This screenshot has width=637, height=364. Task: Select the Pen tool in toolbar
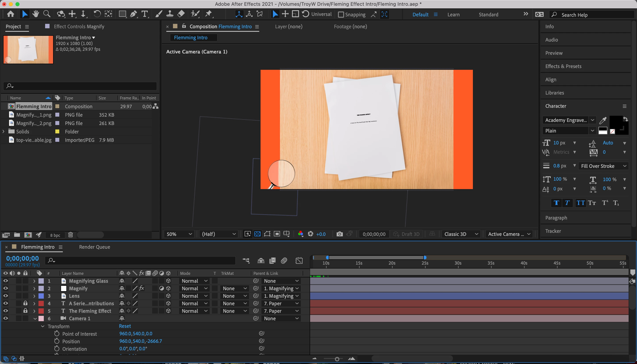[133, 14]
